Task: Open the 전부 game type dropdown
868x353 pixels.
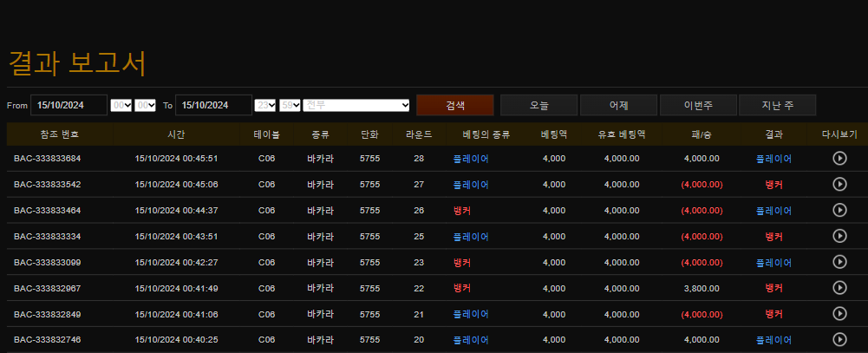Action: [356, 105]
